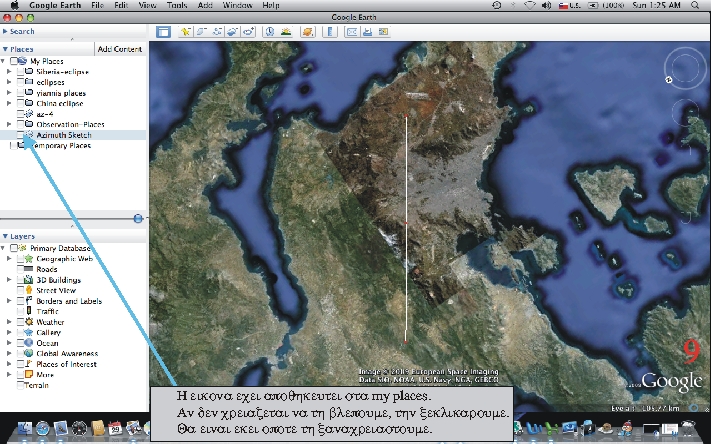
Task: Click the blue slider knob below Places panel
Action: point(138,219)
